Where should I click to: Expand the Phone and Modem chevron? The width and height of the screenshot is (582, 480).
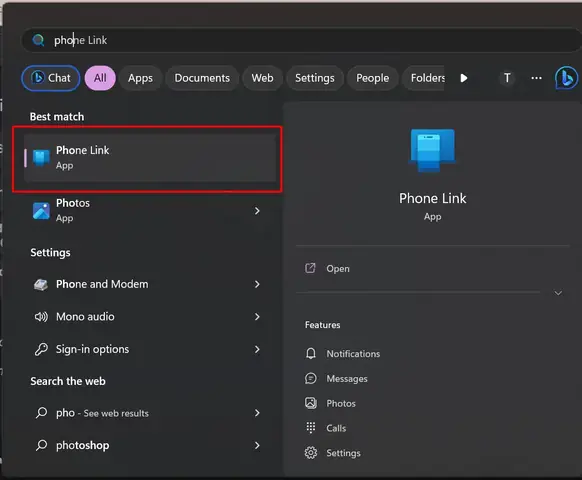pyautogui.click(x=257, y=284)
